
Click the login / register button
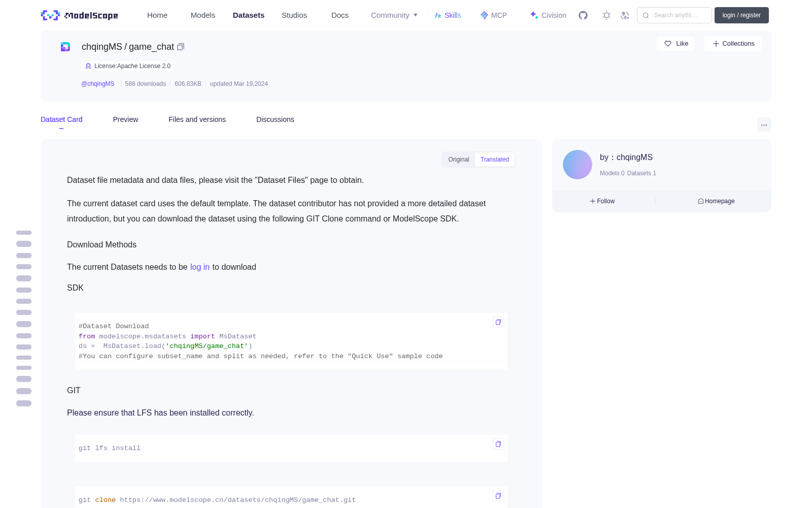[741, 15]
